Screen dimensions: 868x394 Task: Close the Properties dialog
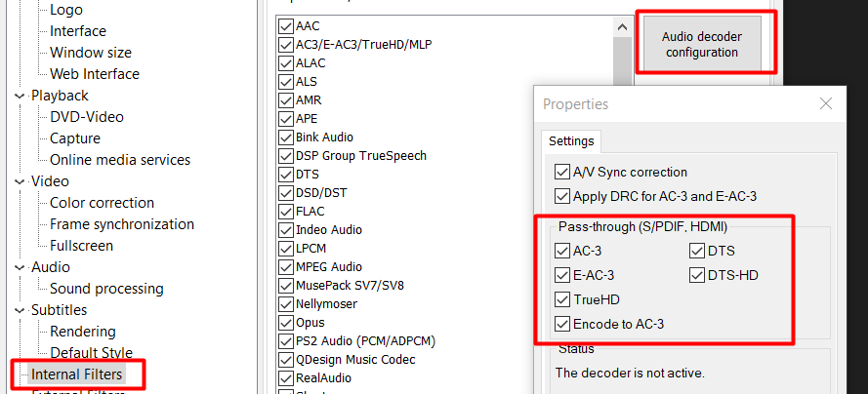[x=826, y=104]
